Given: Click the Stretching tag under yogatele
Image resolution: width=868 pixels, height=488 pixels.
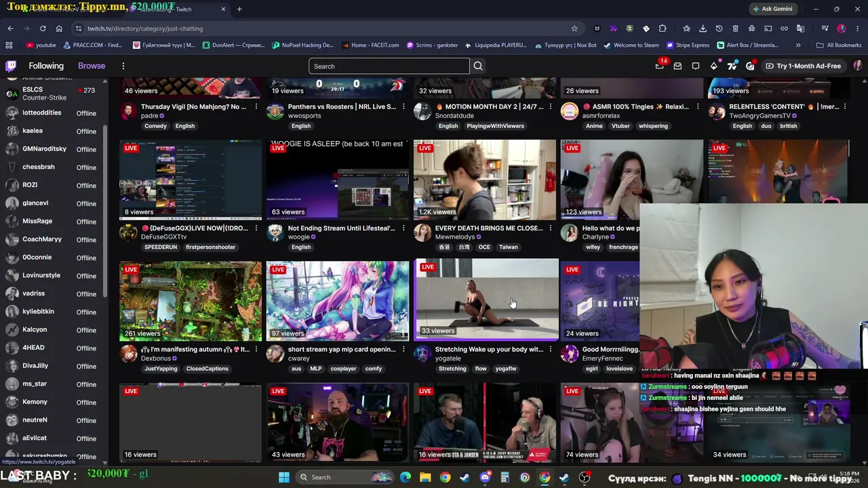Looking at the screenshot, I should pos(452,368).
